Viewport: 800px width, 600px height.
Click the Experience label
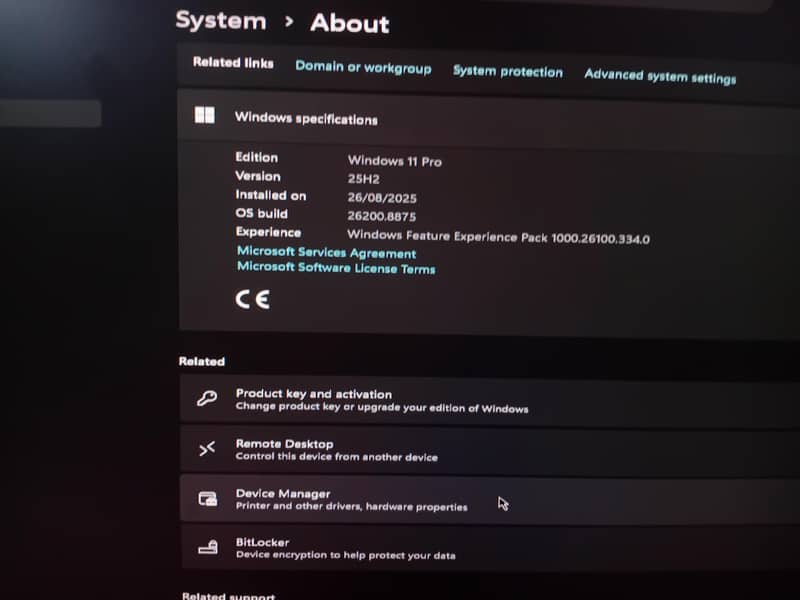point(268,232)
